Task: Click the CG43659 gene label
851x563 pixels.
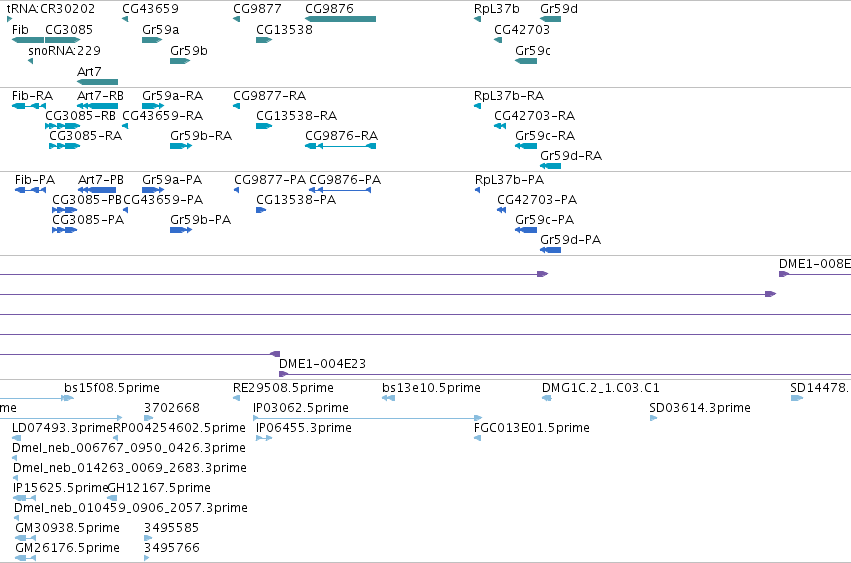Action: pyautogui.click(x=150, y=9)
